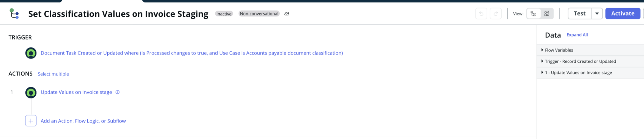
Task: Click the flow title text
Action: (x=118, y=14)
